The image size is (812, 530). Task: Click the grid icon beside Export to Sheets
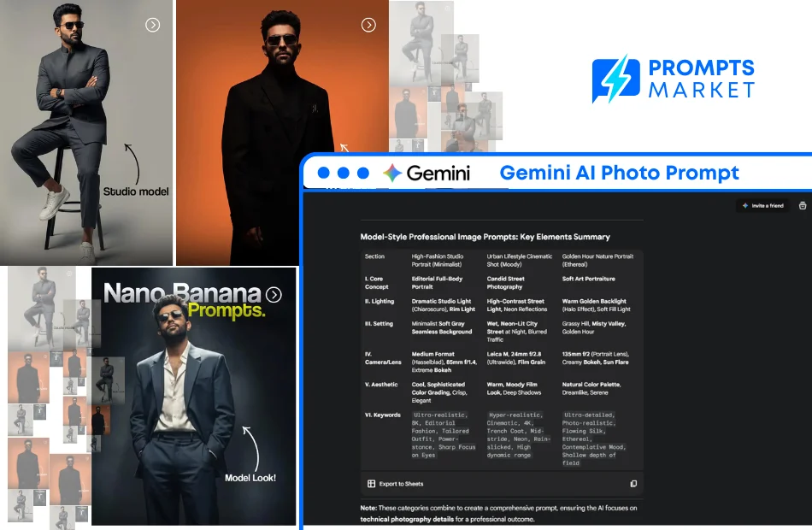pos(371,484)
